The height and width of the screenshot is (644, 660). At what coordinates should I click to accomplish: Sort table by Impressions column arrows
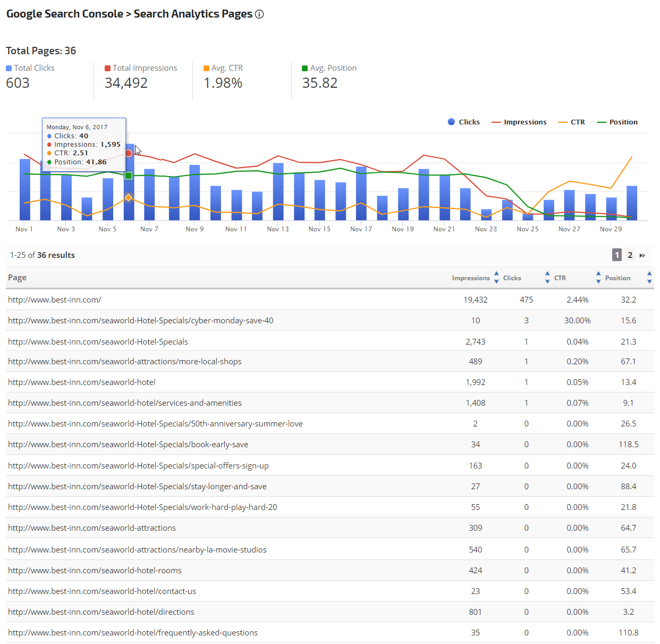point(496,278)
